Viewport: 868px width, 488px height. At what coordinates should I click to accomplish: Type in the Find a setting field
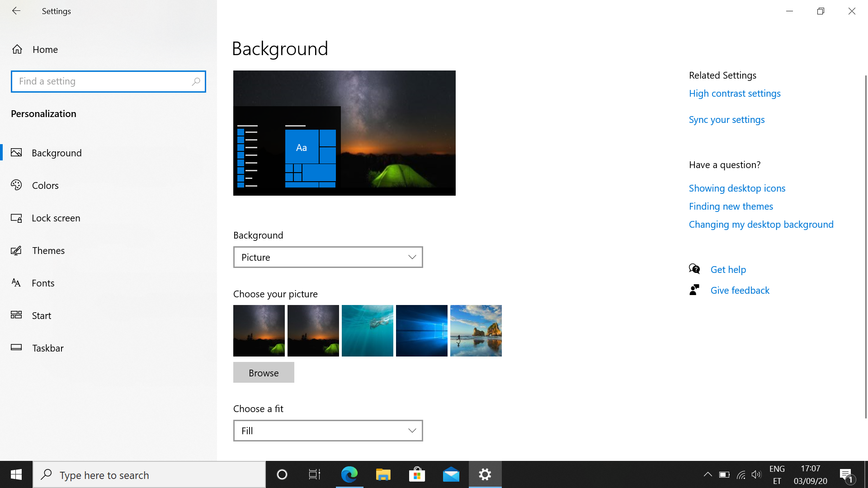pos(102,81)
